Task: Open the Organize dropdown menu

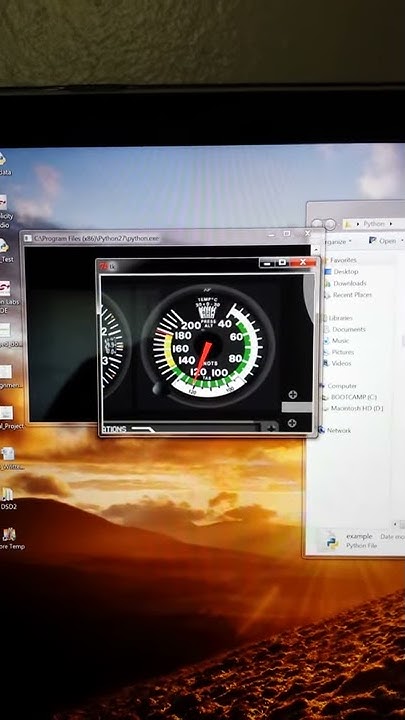Action: pos(338,241)
